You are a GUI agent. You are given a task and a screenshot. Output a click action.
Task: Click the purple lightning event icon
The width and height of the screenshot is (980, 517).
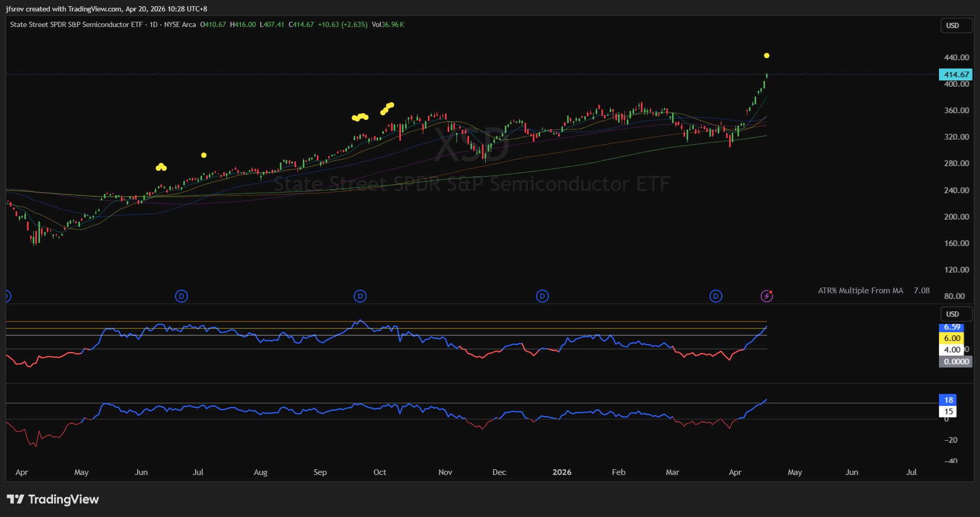[767, 296]
